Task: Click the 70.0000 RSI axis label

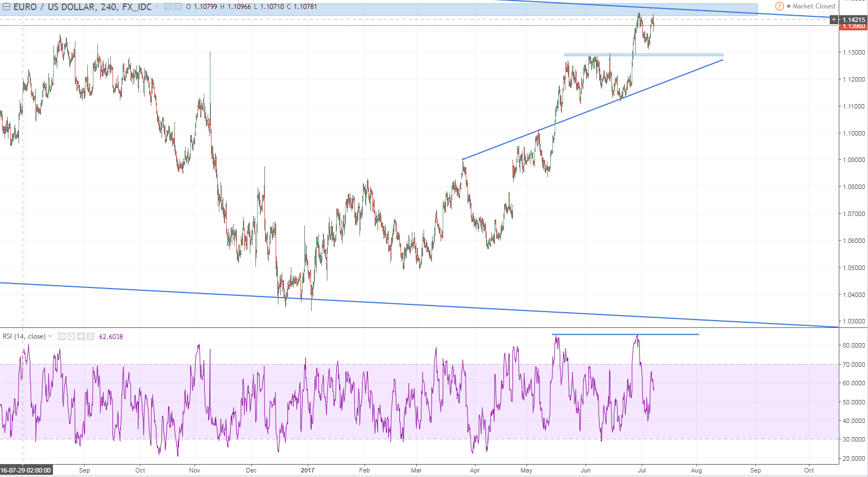Action: [853, 364]
